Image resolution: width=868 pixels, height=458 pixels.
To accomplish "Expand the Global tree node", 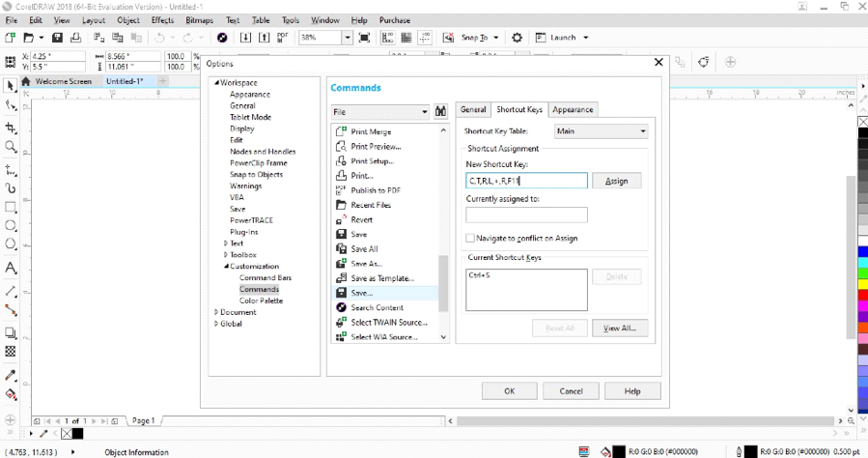I will click(x=216, y=324).
